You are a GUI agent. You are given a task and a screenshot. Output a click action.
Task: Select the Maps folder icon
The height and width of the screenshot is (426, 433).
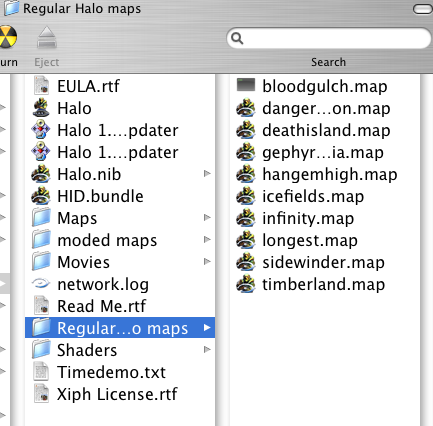pyautogui.click(x=41, y=218)
